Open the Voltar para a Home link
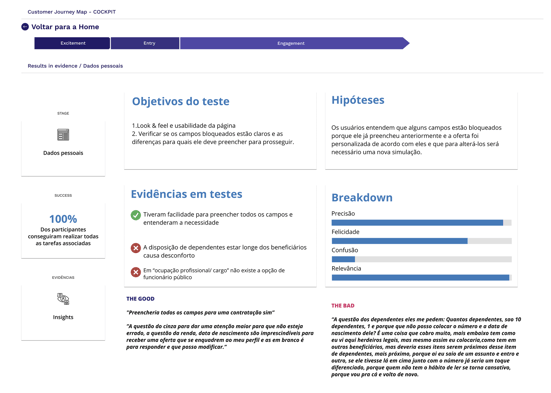Viewport: 551px width, 393px height. tap(65, 27)
